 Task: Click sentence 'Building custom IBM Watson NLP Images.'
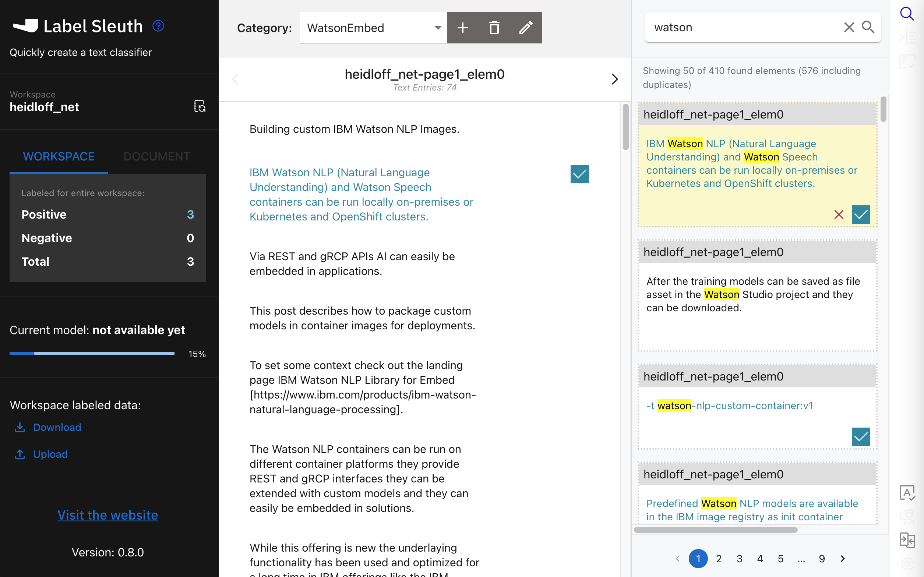click(x=355, y=129)
